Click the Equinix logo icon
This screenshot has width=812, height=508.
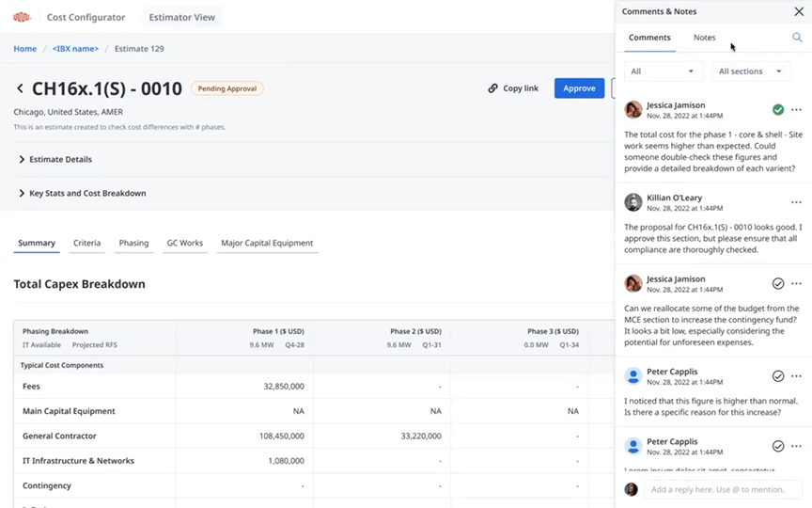[x=22, y=17]
